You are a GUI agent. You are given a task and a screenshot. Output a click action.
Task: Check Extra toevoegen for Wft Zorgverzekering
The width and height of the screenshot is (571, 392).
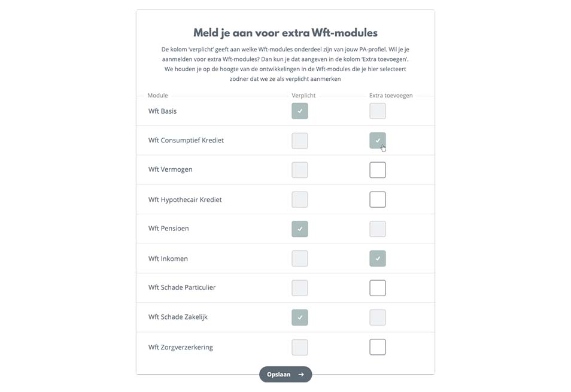[378, 347]
